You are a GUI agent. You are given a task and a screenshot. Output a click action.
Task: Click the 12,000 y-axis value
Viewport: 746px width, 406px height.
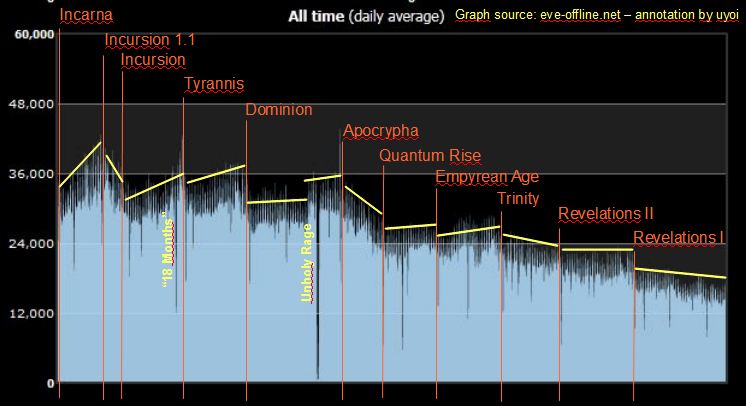click(x=31, y=314)
